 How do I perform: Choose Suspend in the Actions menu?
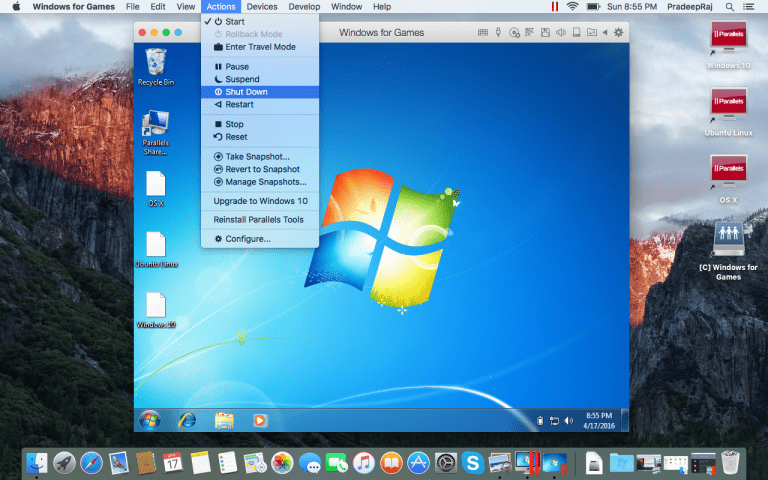(x=260, y=79)
